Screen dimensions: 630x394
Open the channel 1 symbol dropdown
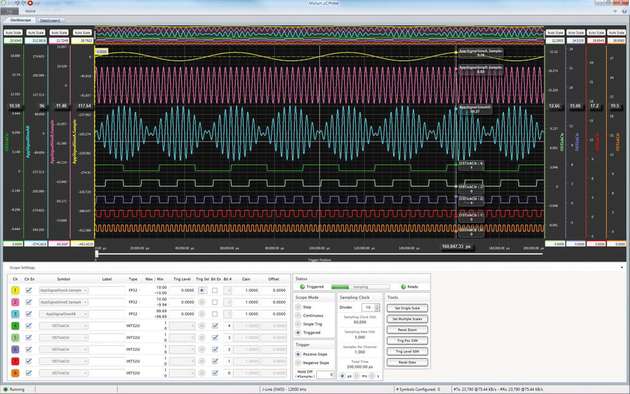point(63,290)
